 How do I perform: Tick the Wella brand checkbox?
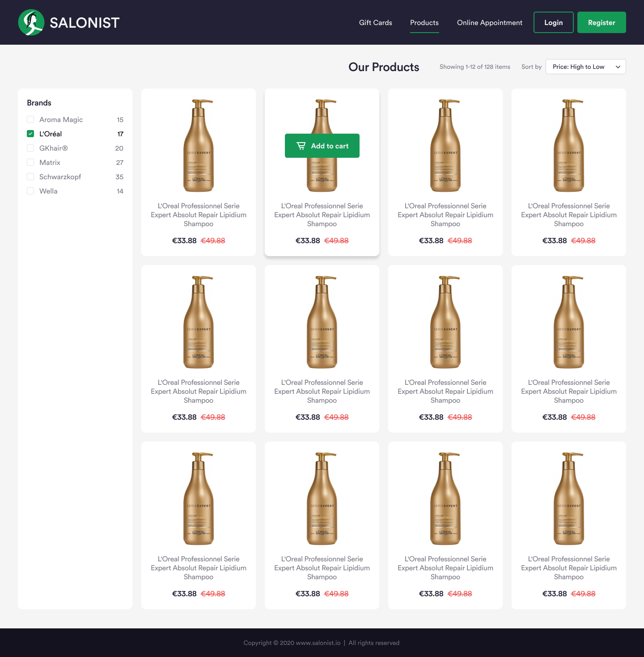tap(30, 191)
